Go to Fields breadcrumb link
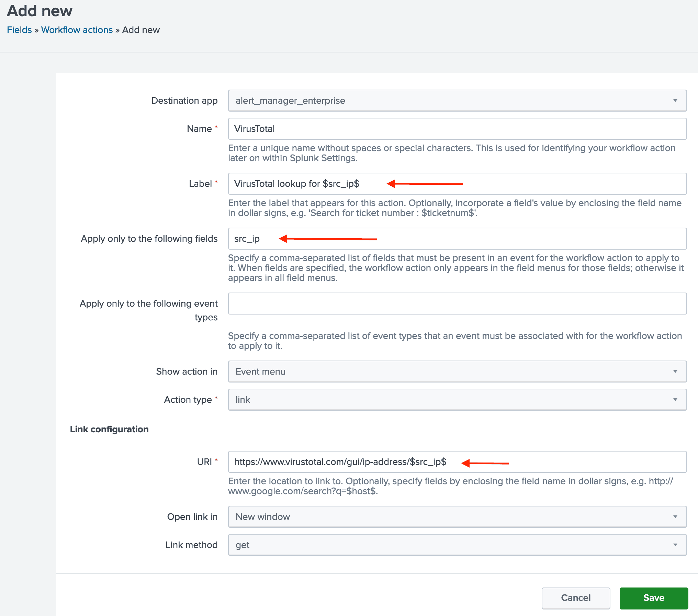 pos(19,30)
